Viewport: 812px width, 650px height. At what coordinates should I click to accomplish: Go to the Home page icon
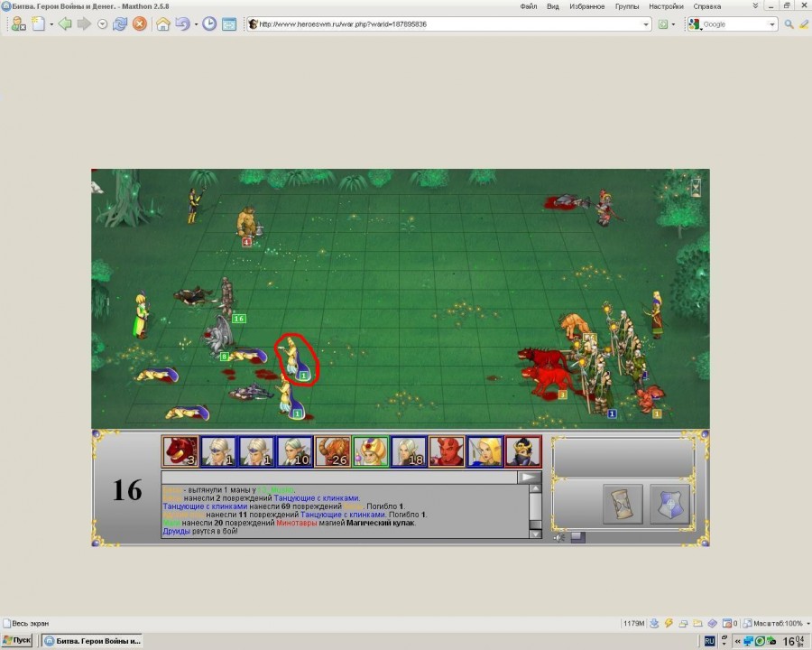(x=163, y=23)
